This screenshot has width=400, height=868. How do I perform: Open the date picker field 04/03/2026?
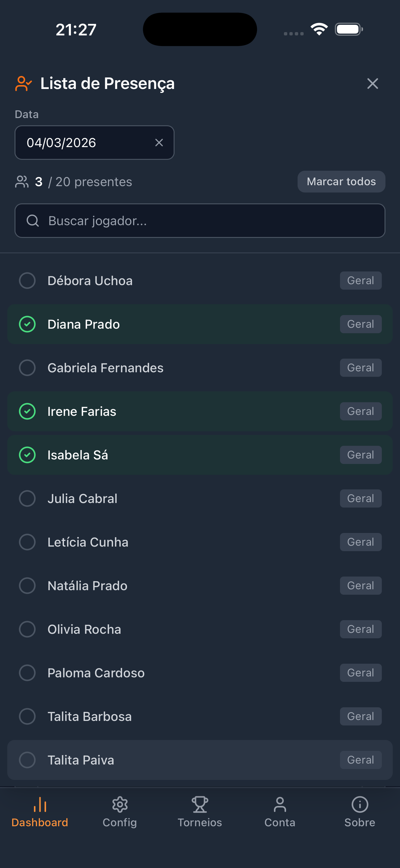tap(84, 143)
